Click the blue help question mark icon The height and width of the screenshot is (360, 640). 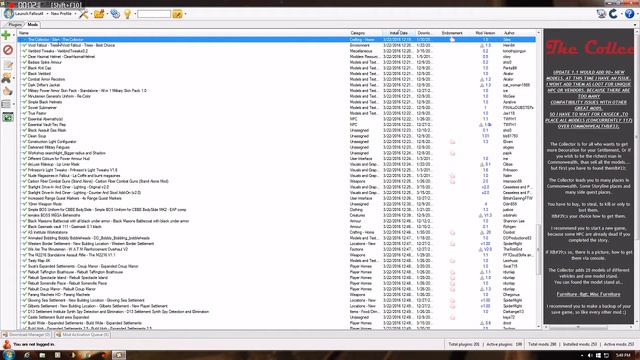point(630,14)
